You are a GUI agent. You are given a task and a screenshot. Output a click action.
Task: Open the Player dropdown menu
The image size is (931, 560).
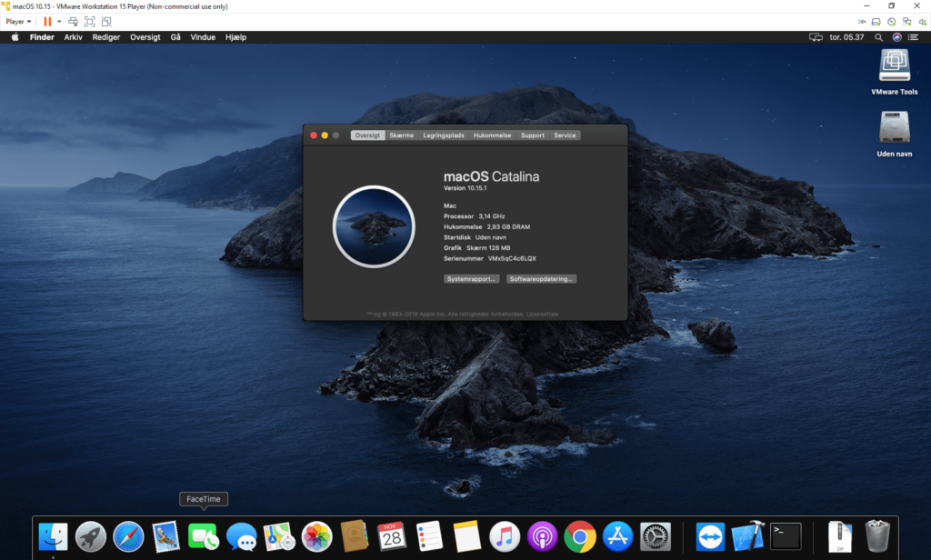(18, 22)
